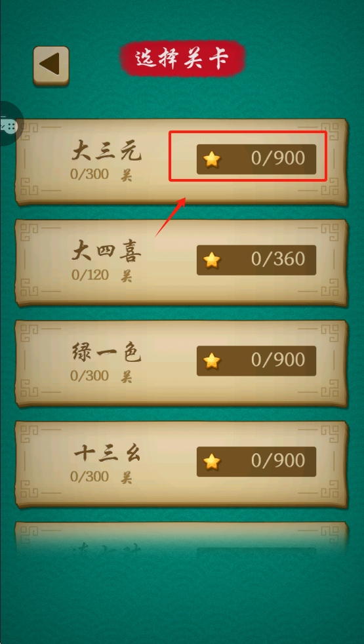Click the 0/900 star counter for 绿一色
364x644 pixels.
[256, 361]
